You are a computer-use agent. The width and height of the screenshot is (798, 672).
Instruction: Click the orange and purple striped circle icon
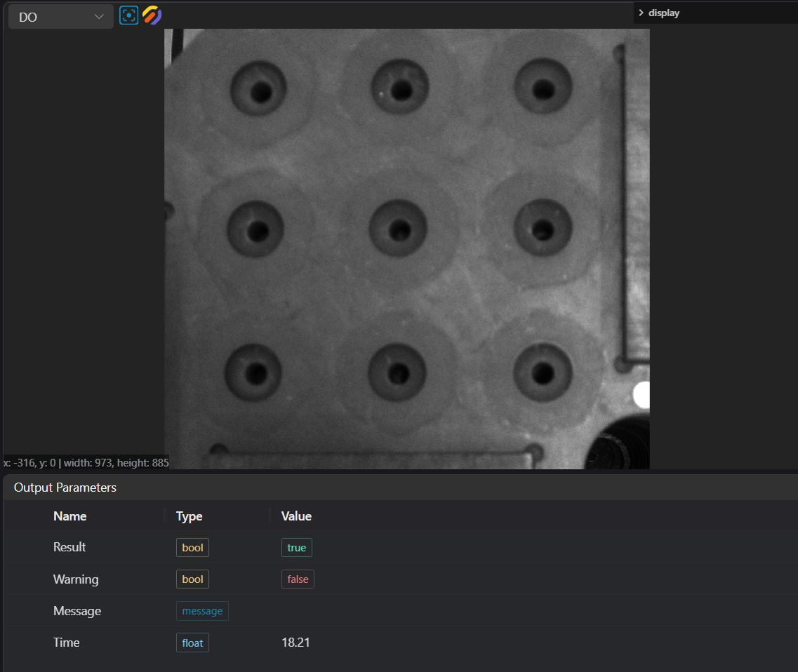[152, 15]
